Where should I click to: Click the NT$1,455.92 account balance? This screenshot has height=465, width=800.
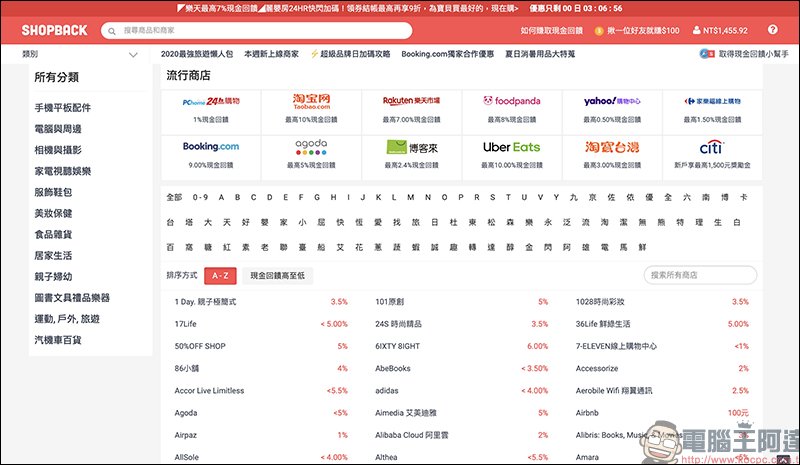pyautogui.click(x=725, y=31)
